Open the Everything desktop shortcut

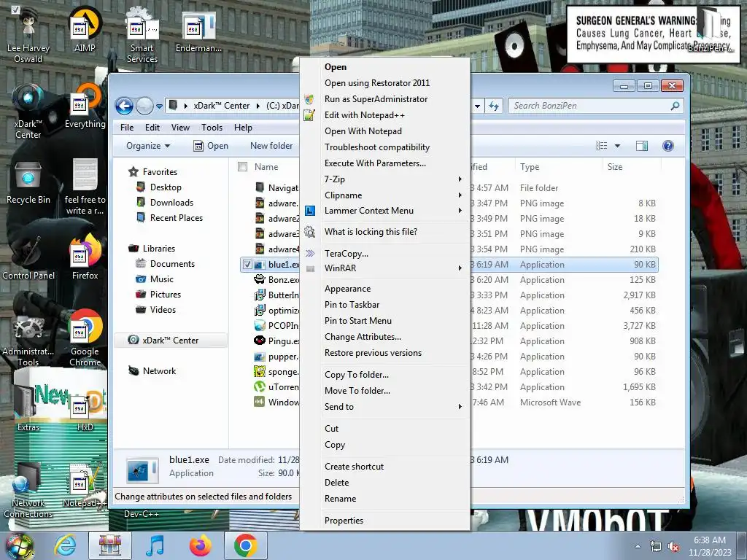pyautogui.click(x=85, y=106)
